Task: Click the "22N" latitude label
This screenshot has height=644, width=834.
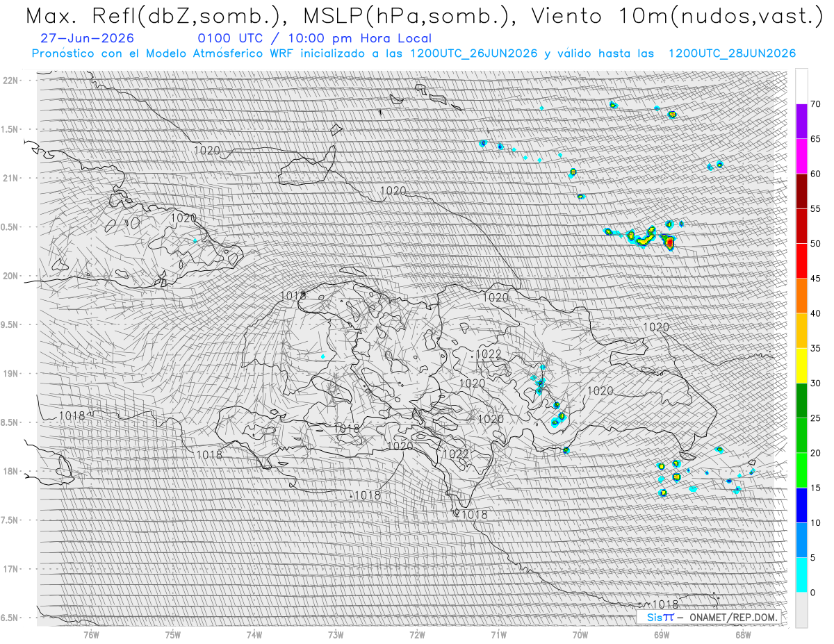Action: [x=11, y=80]
